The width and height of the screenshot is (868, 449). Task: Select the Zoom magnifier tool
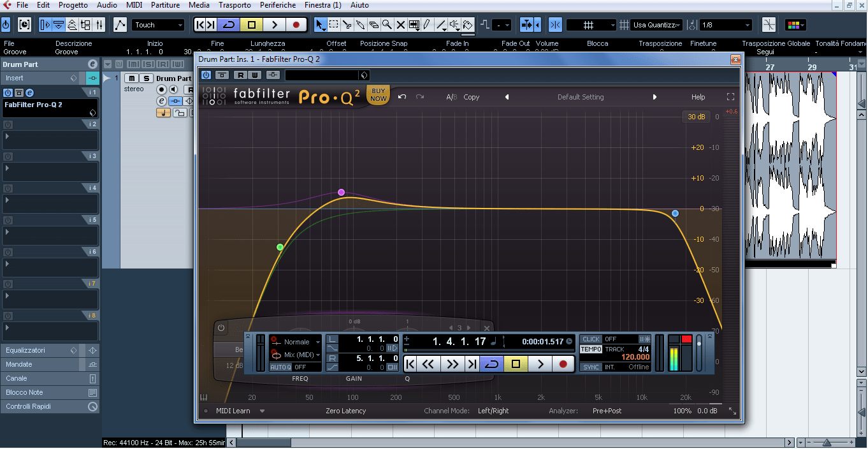coord(387,25)
